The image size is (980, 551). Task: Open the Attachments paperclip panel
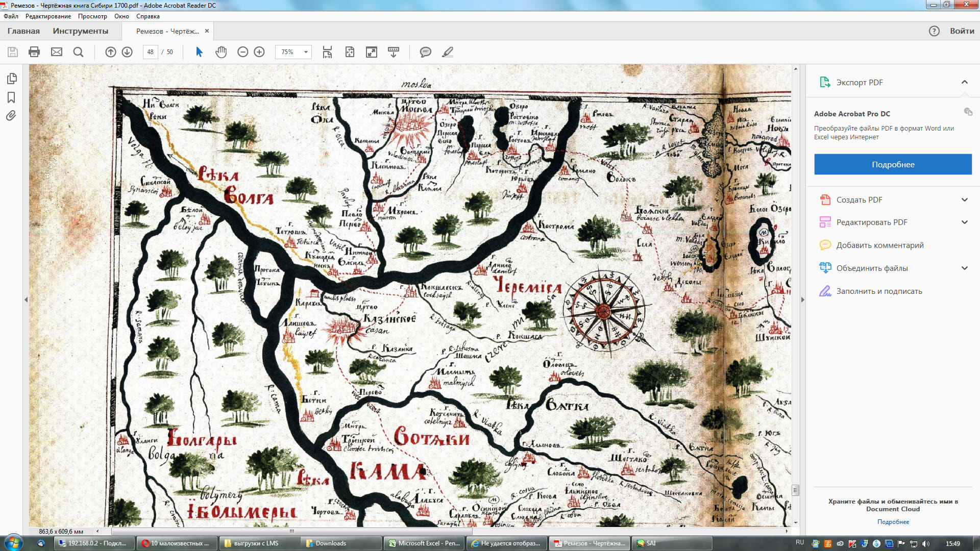[11, 116]
